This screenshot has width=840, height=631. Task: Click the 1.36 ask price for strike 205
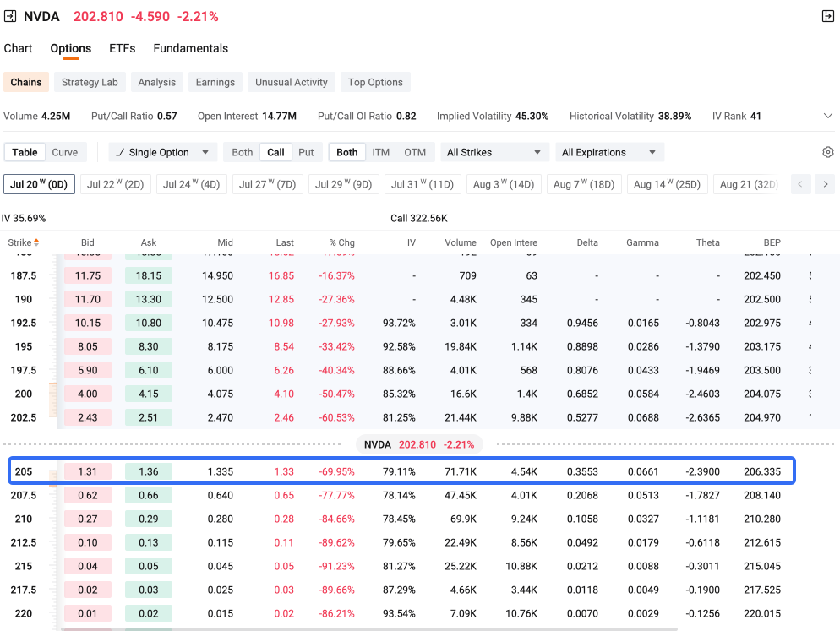149,471
